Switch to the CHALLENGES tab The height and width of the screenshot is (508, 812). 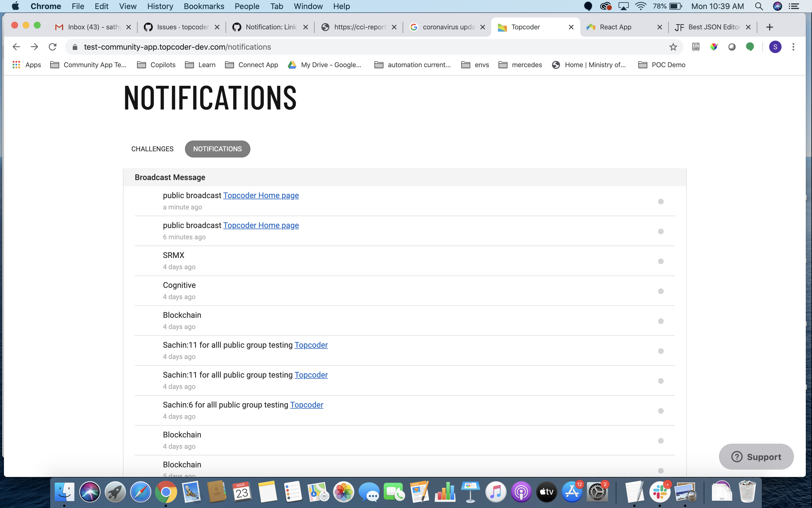[x=152, y=149]
